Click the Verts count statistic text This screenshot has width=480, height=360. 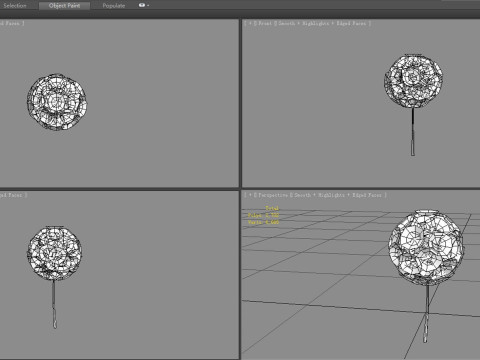coord(263,222)
